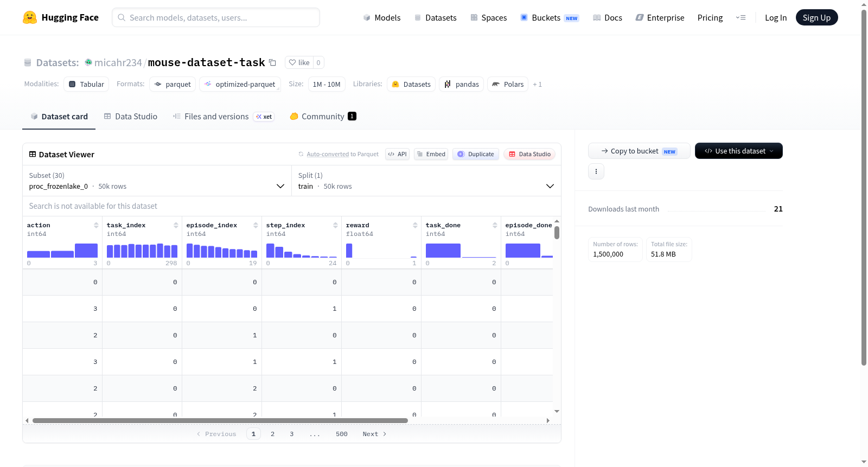Click the optimized-parquet format tag
The image size is (868, 467).
click(x=240, y=84)
